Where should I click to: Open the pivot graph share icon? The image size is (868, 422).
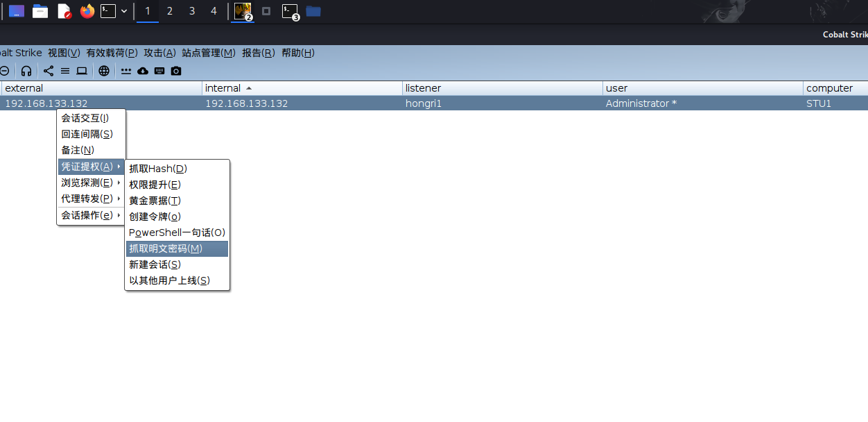48,71
